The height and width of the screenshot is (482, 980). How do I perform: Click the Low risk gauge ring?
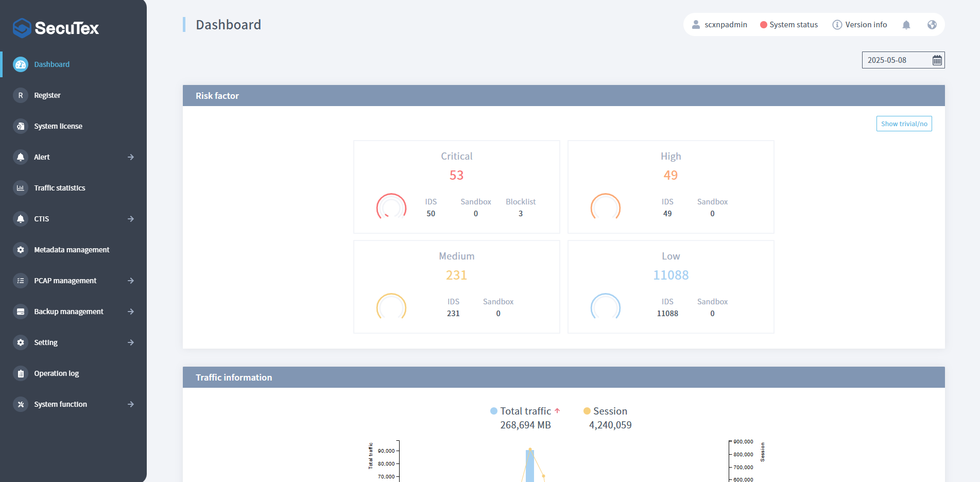coord(606,306)
